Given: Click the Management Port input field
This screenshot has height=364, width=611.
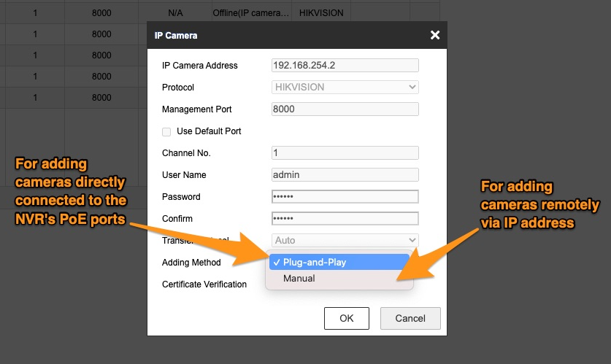Looking at the screenshot, I should [345, 109].
